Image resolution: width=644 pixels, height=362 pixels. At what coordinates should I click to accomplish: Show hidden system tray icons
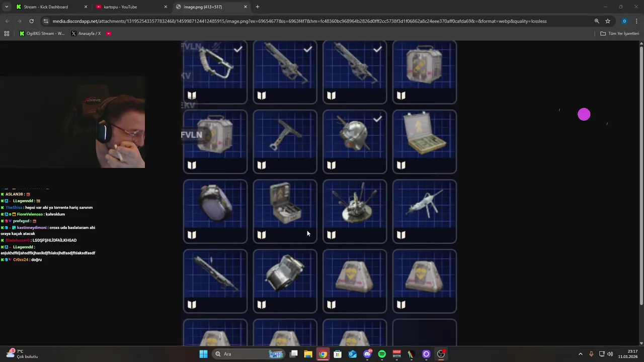tap(580, 354)
